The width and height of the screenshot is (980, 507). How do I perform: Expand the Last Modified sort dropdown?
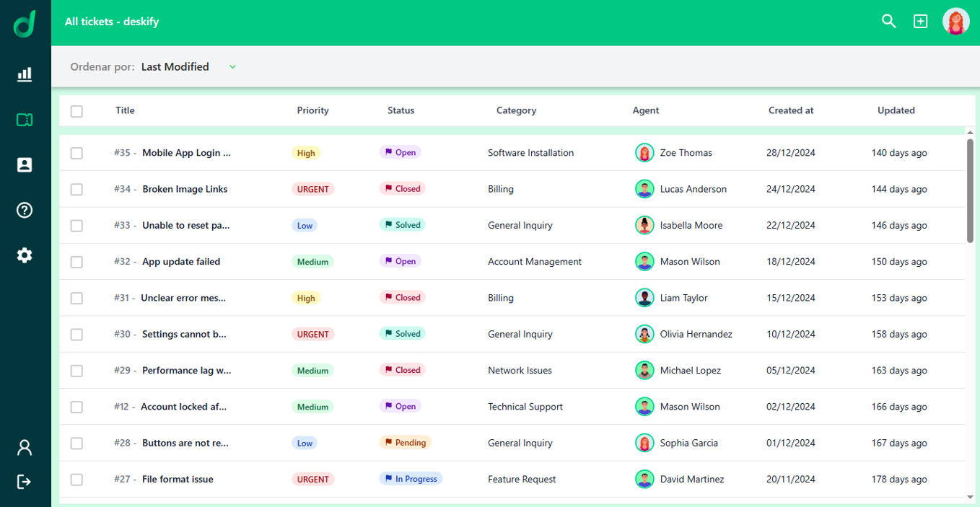tap(232, 67)
